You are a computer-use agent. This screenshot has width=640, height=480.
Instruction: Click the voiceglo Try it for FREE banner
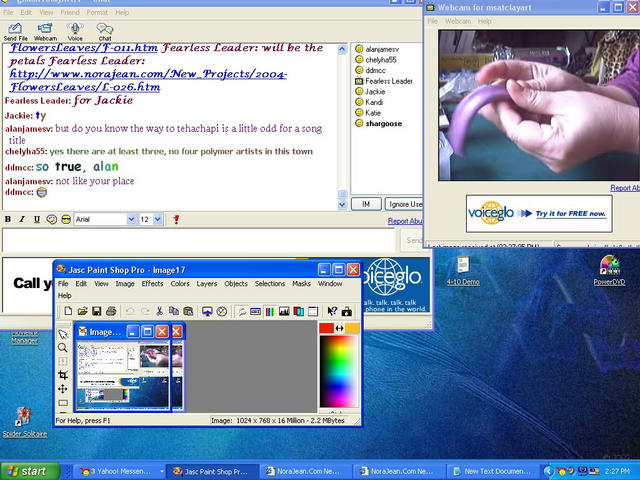click(x=539, y=213)
